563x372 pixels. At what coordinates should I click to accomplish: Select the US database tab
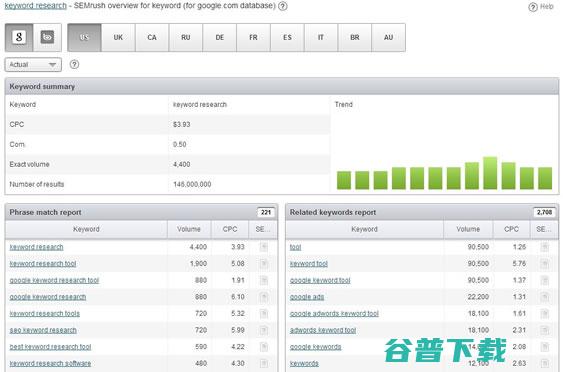[84, 37]
